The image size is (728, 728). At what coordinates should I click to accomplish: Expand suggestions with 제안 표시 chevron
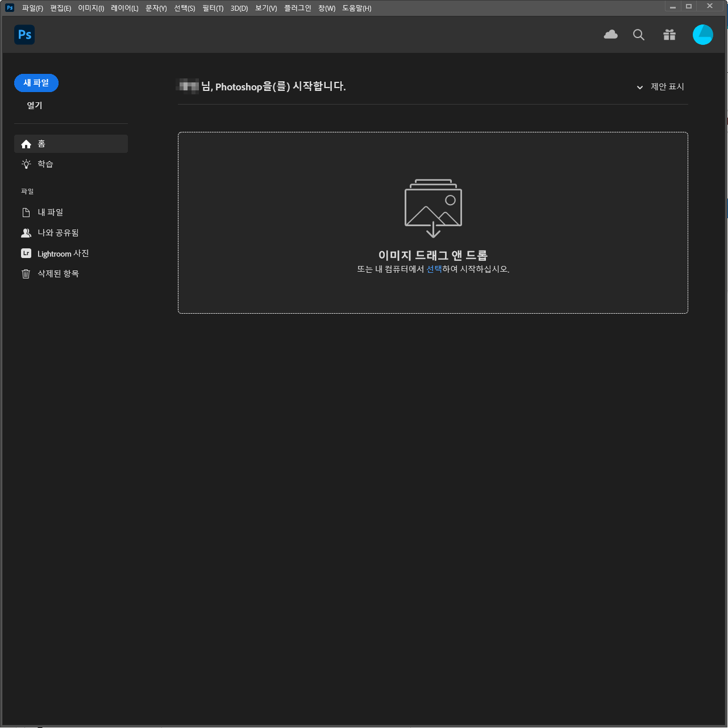point(640,88)
